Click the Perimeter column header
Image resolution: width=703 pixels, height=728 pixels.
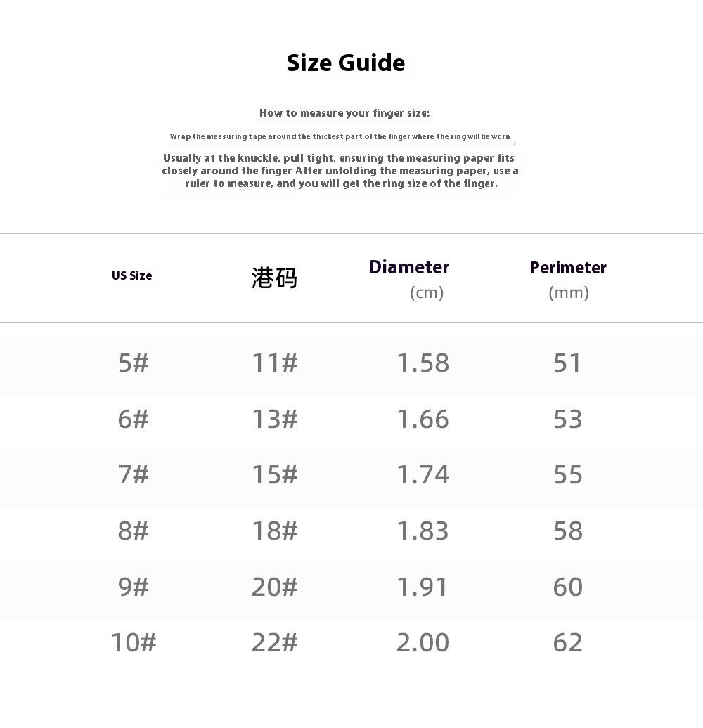point(568,268)
